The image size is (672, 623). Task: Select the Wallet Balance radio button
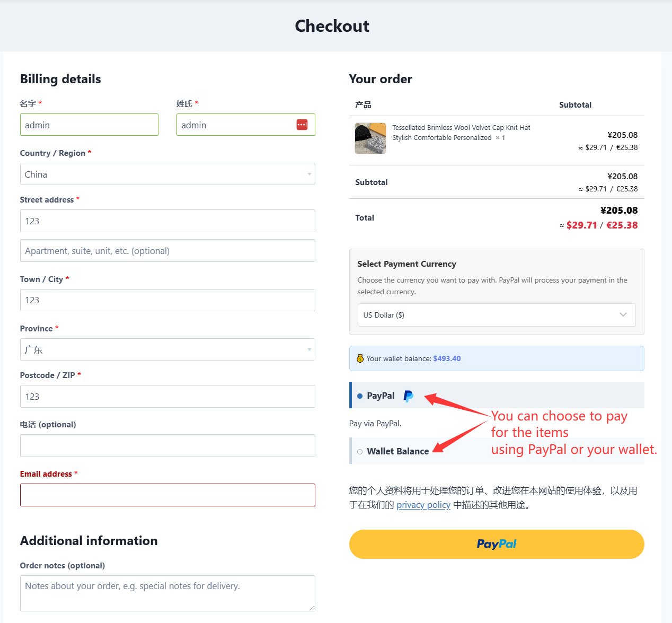360,452
